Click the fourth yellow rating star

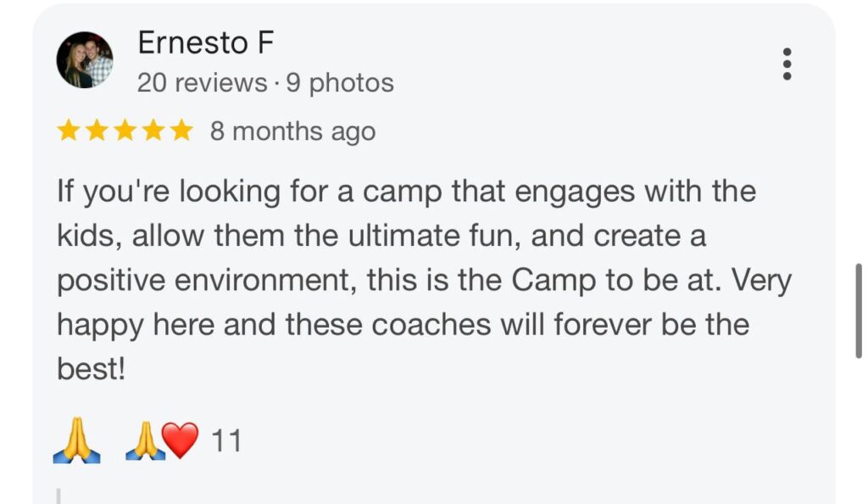(x=153, y=131)
